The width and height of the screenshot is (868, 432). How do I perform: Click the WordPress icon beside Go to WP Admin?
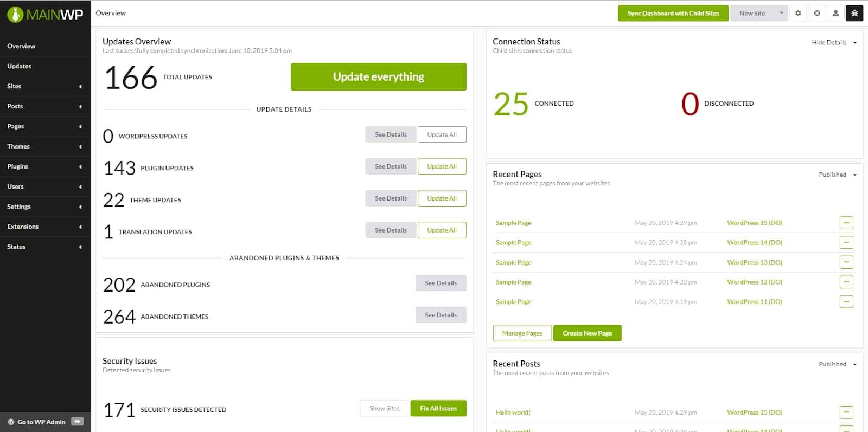[x=11, y=422]
